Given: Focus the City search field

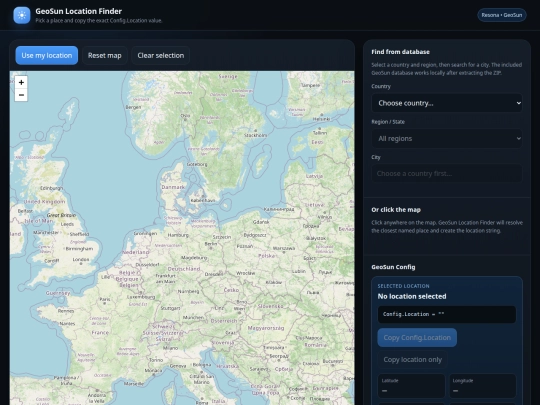Looking at the screenshot, I should [x=447, y=174].
